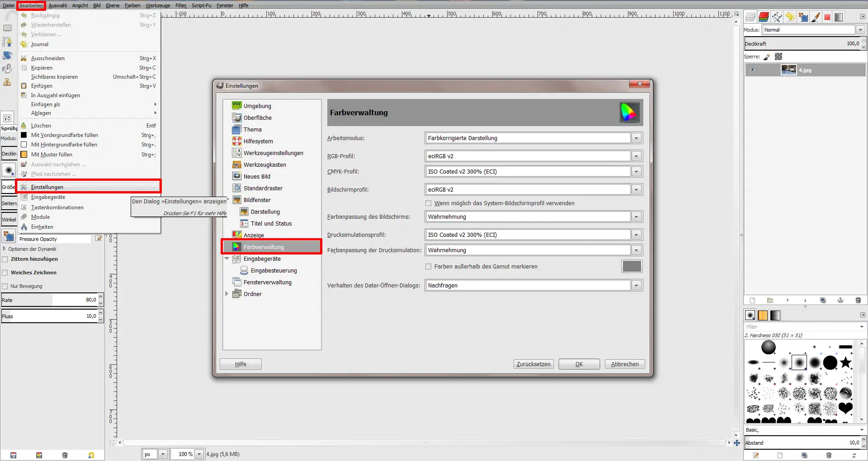Select the Clone stamp tool
868x461 pixels.
(x=7, y=83)
